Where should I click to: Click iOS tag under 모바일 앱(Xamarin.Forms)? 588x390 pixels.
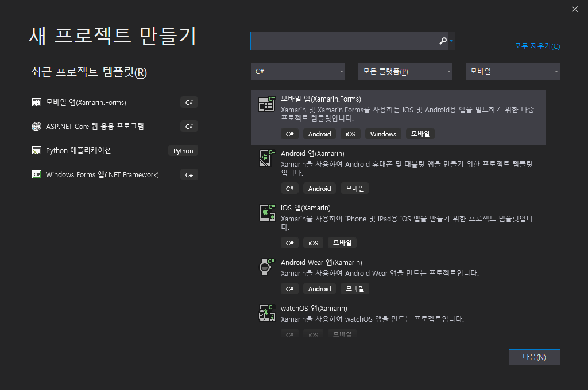350,134
